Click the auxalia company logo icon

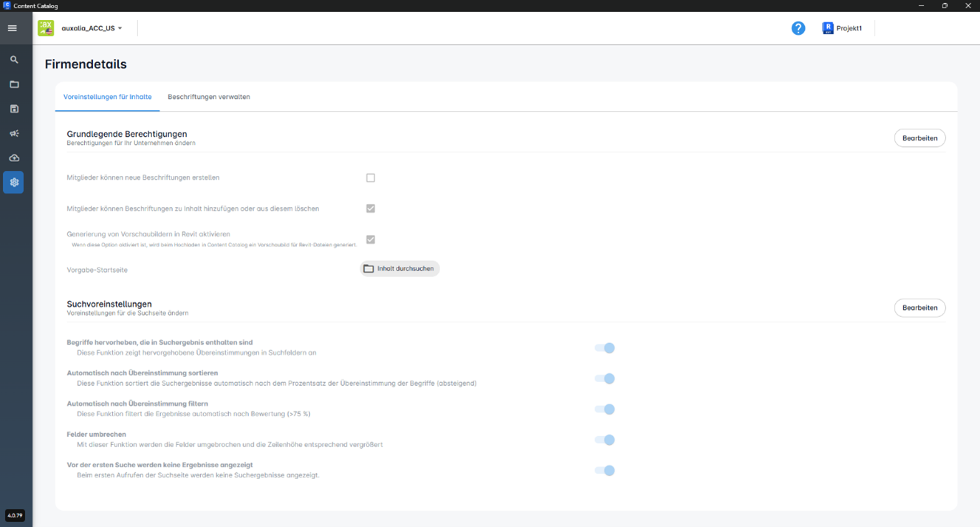(46, 28)
